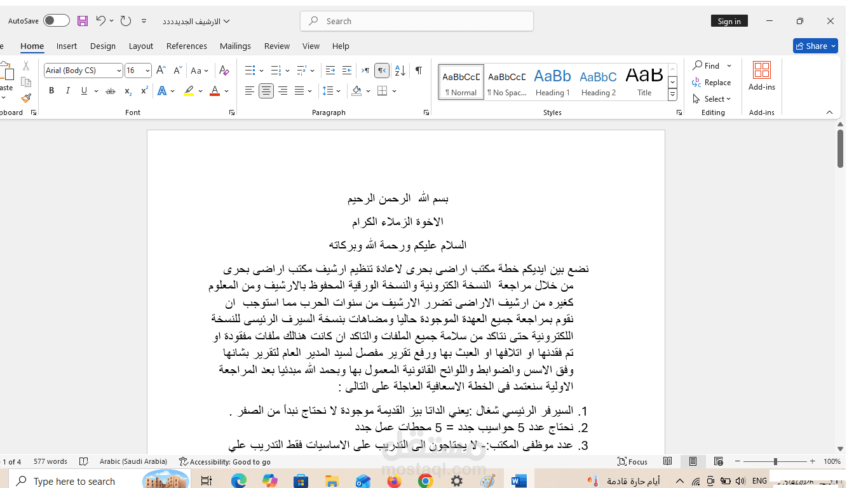Turn on the AutoSave switch
The width and height of the screenshot is (868, 488).
tap(57, 21)
